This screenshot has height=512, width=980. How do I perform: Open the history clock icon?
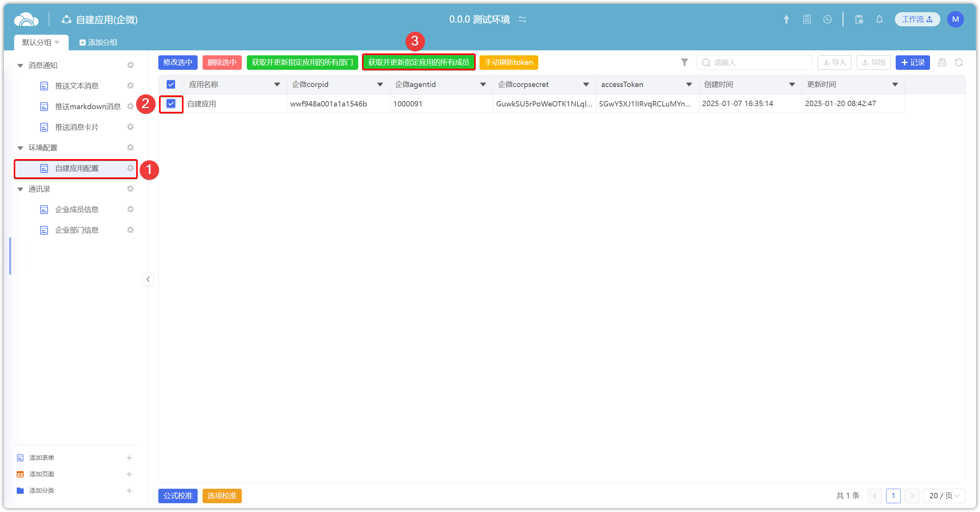(x=827, y=19)
